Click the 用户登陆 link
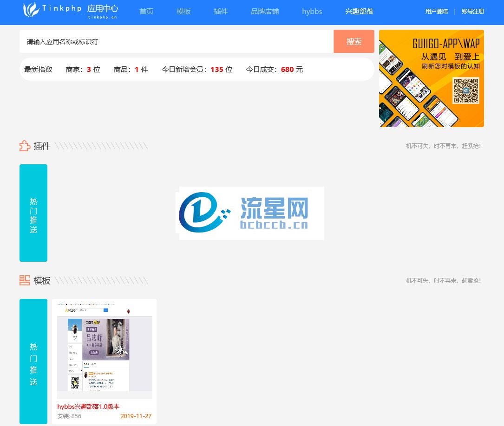504x426 pixels. point(437,12)
